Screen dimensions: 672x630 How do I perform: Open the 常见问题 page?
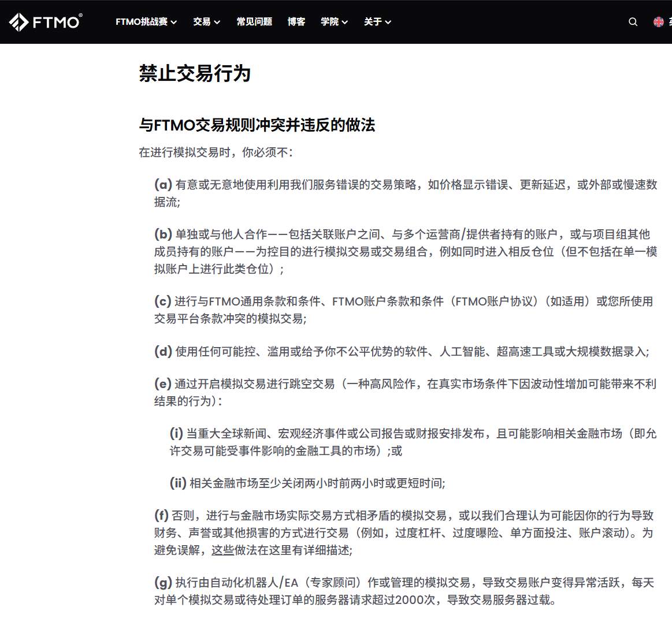254,22
